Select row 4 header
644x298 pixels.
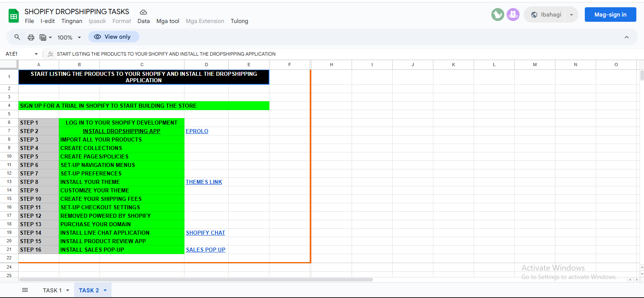(9, 106)
